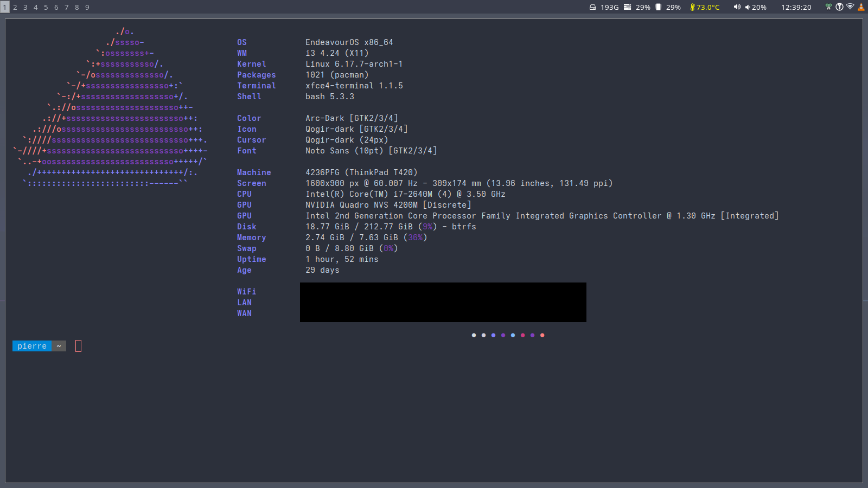The width and height of the screenshot is (868, 488).
Task: Click the 73.0°C temperature reading
Action: pos(708,7)
